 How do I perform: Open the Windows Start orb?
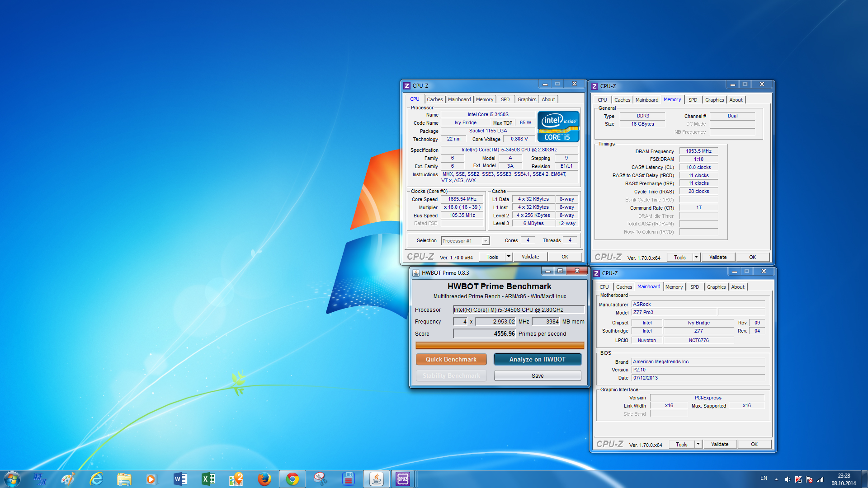[x=12, y=479]
